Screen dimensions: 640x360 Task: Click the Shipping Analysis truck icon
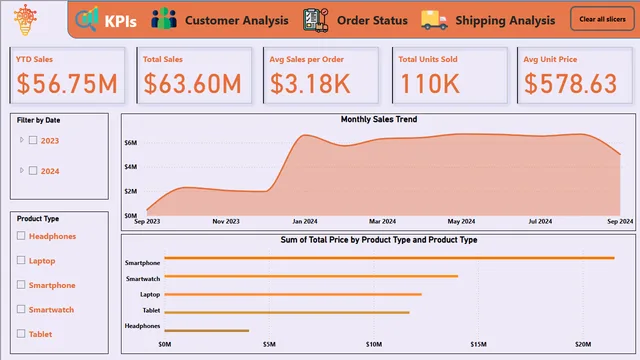(x=434, y=20)
